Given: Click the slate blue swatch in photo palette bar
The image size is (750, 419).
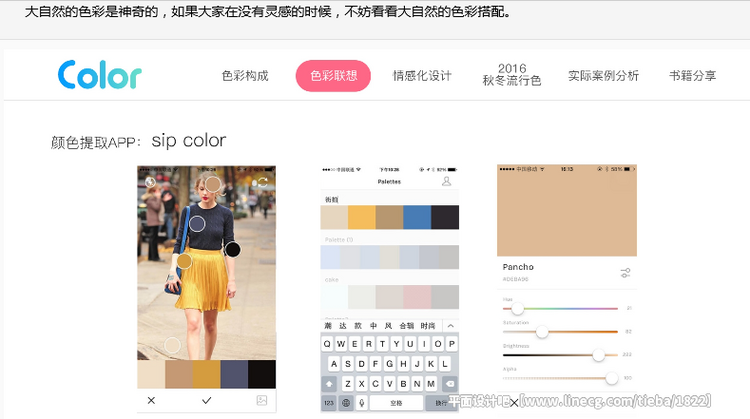Looking at the screenshot, I should [234, 374].
